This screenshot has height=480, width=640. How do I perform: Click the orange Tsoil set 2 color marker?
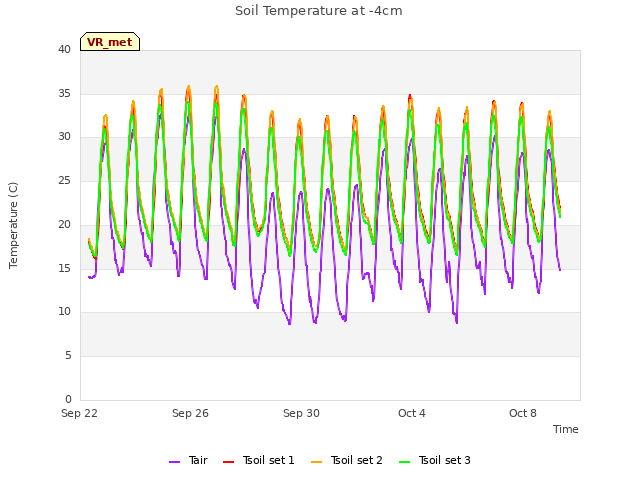tap(316, 462)
